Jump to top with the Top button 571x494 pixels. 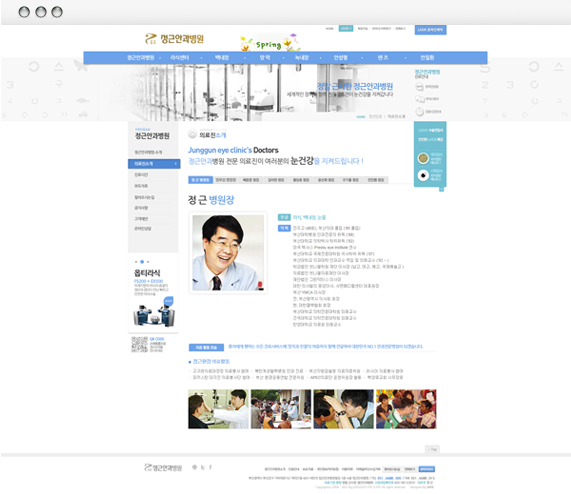432,449
